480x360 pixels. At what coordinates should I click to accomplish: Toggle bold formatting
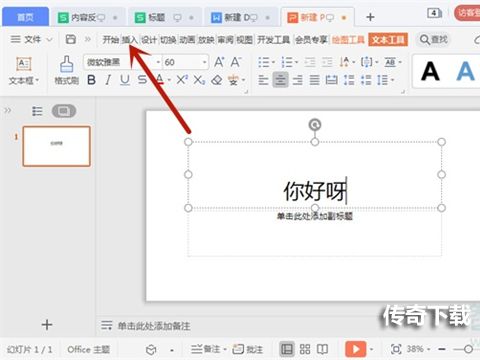click(91, 80)
